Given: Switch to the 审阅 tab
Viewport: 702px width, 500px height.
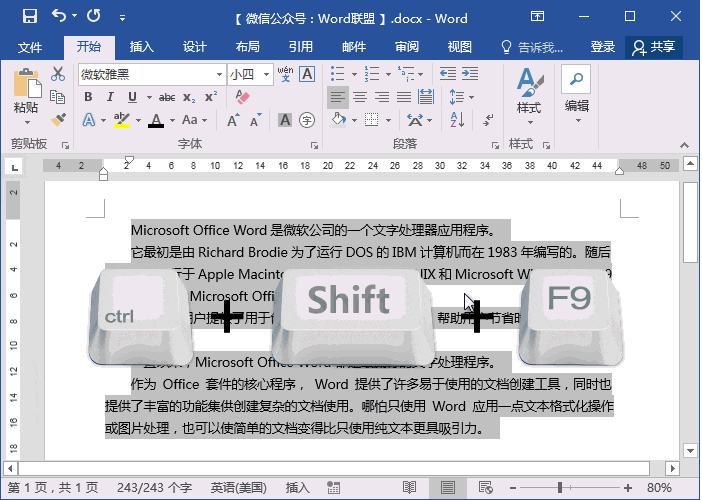Looking at the screenshot, I should [x=407, y=47].
